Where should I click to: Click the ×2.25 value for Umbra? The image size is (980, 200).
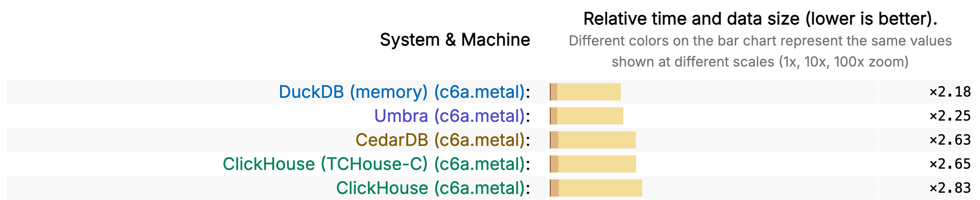[950, 116]
